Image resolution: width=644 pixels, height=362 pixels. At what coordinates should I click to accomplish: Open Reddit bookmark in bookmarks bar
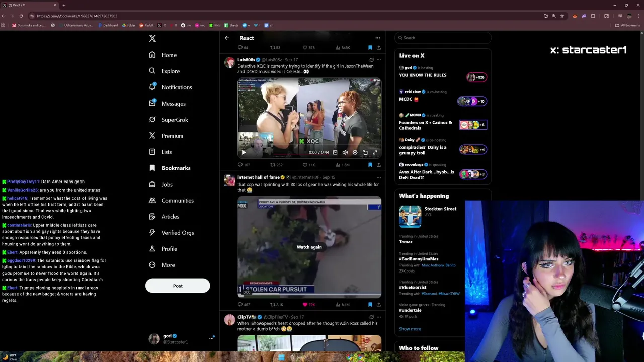click(x=147, y=25)
